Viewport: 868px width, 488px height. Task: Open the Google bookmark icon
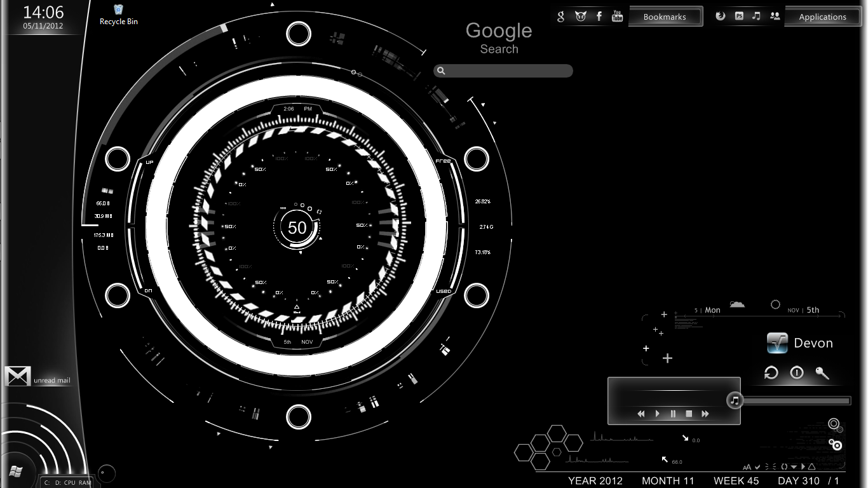(560, 17)
